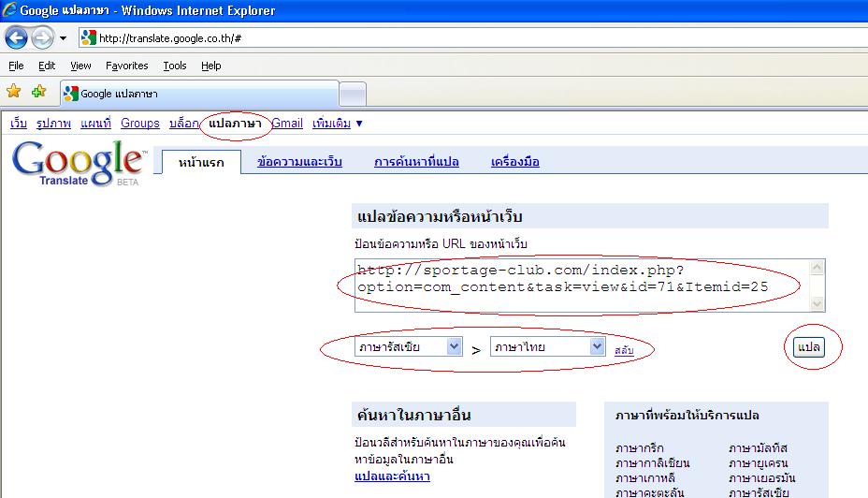
Task: Click the browser Forward arrow button
Action: [42, 38]
